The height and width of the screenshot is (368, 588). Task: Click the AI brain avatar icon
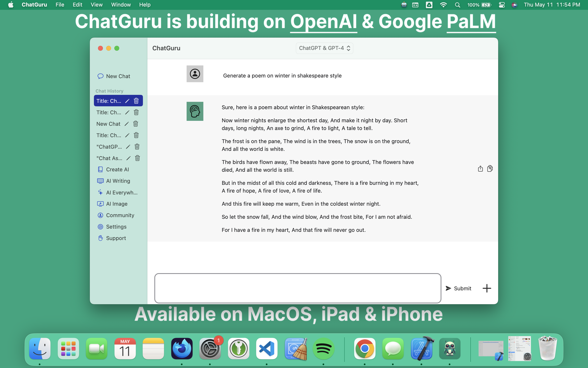195,111
